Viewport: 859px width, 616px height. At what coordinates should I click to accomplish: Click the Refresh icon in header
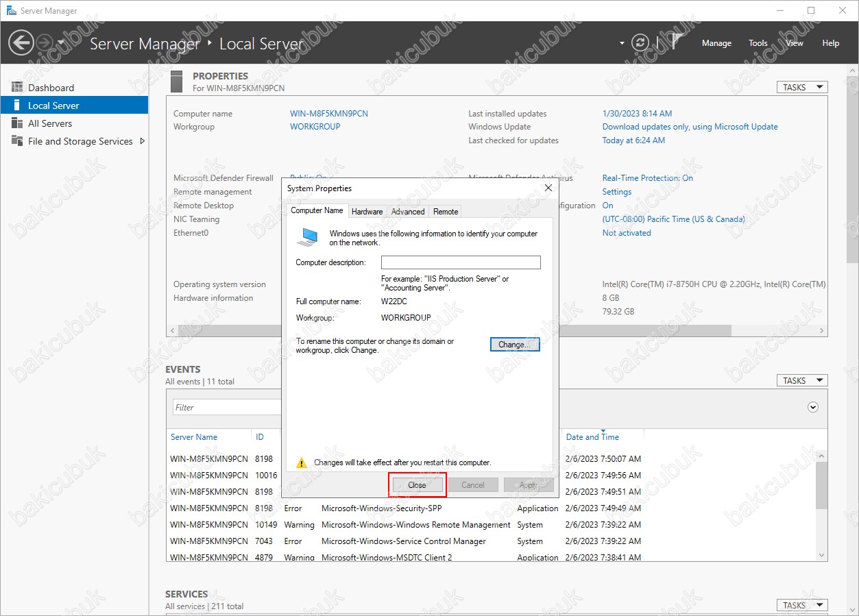pos(640,42)
